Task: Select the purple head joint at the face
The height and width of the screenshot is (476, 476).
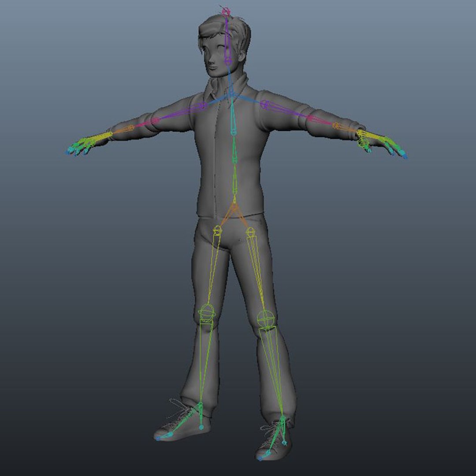Action: pos(228,62)
